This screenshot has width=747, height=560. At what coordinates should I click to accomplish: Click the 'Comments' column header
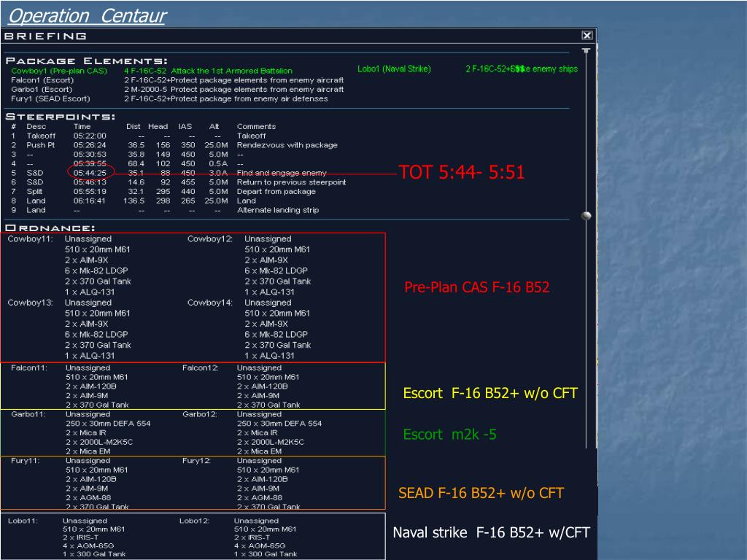[x=256, y=126]
